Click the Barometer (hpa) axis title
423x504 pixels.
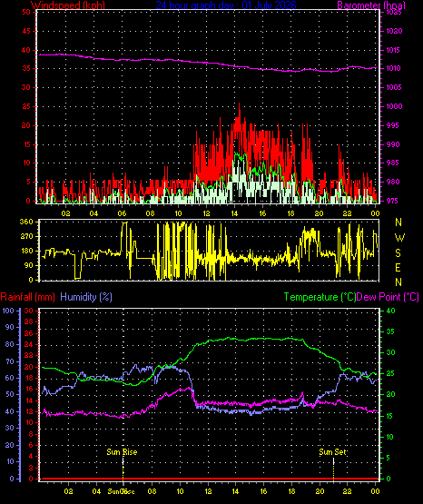point(371,5)
